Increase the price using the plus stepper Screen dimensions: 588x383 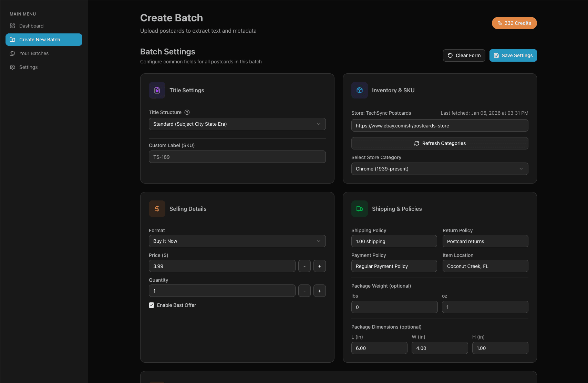(x=319, y=266)
